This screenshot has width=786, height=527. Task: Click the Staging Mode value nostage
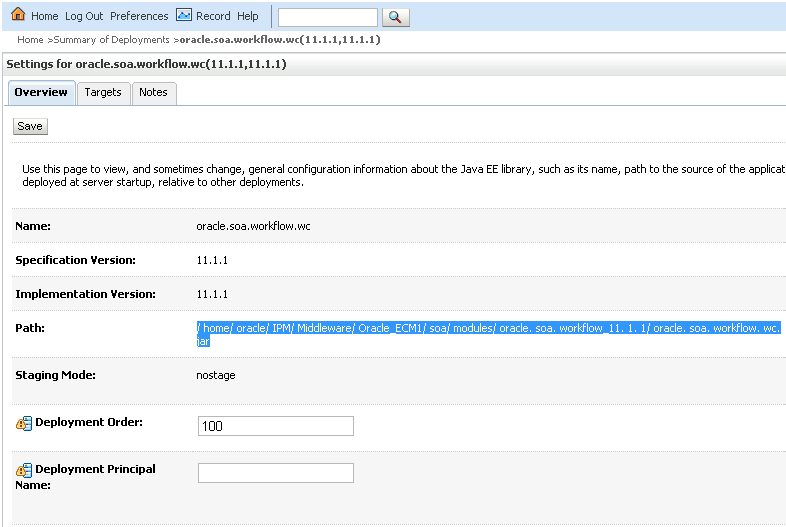pyautogui.click(x=216, y=376)
